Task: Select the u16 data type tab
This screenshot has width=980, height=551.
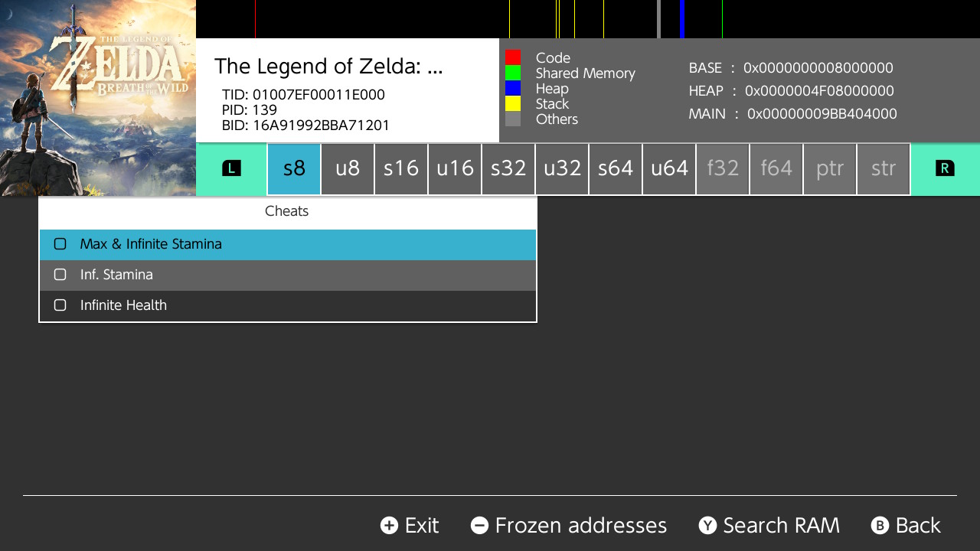Action: 455,169
